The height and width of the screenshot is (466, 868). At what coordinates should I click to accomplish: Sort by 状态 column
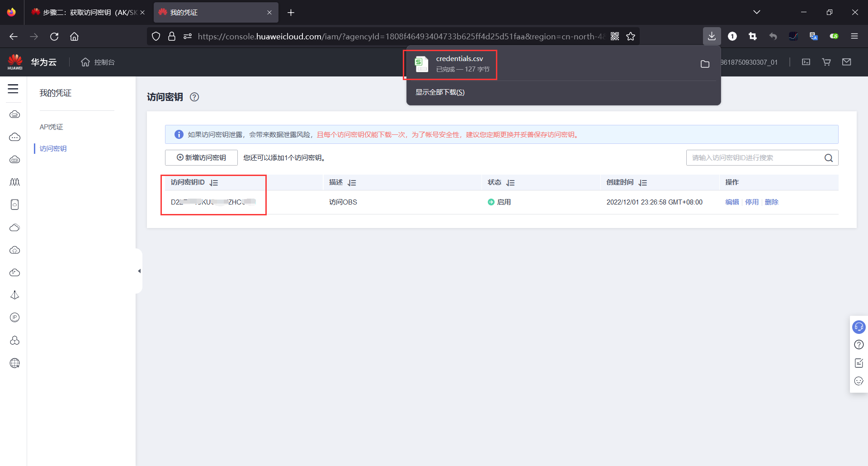point(511,183)
